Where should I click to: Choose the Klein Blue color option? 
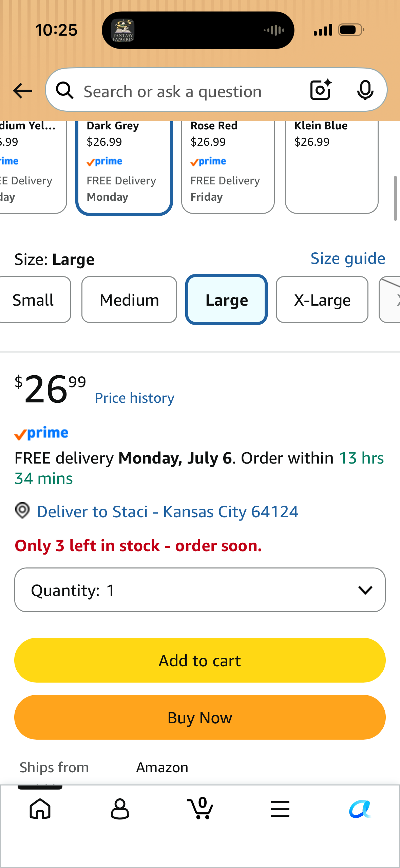(x=331, y=166)
